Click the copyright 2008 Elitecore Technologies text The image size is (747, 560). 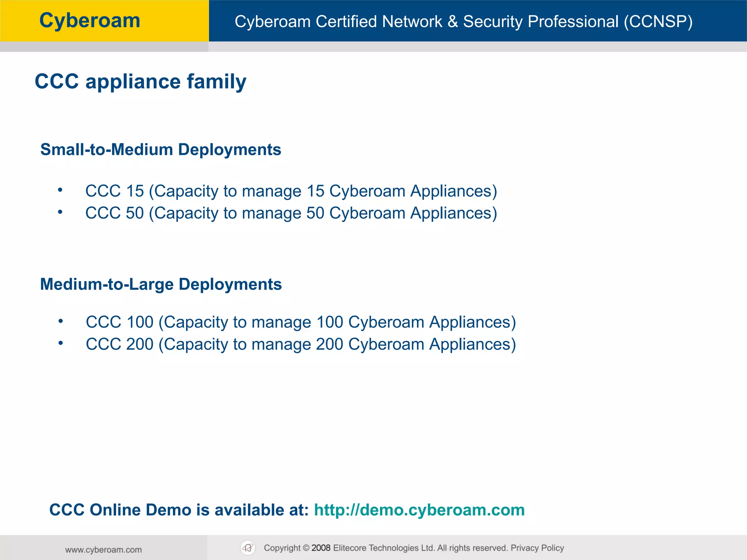[x=386, y=548]
